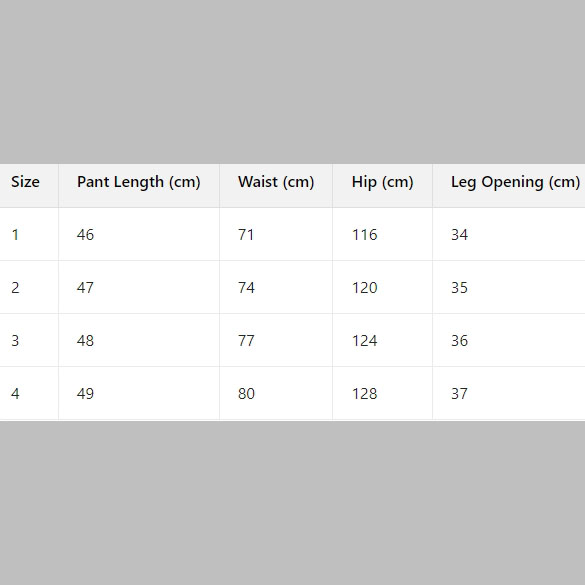Select size 3 in the Size column
The width and height of the screenshot is (585, 585).
[15, 341]
